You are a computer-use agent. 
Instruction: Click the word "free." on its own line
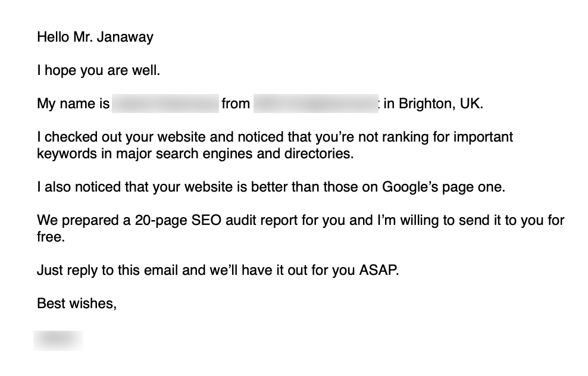click(51, 237)
